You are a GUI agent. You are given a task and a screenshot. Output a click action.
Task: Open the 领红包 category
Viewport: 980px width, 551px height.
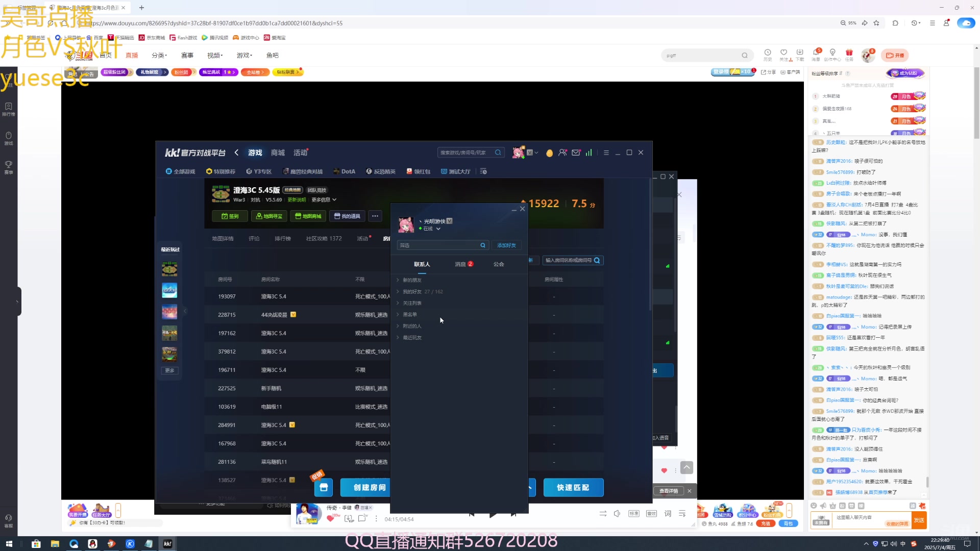coord(418,171)
